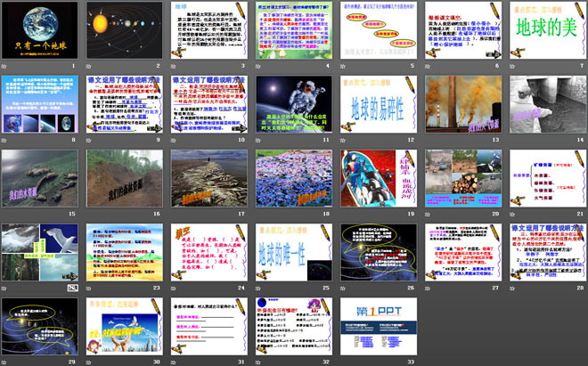588x366 pixels.
Task: Select slide 20 photo collage with logs
Action: [x=463, y=178]
